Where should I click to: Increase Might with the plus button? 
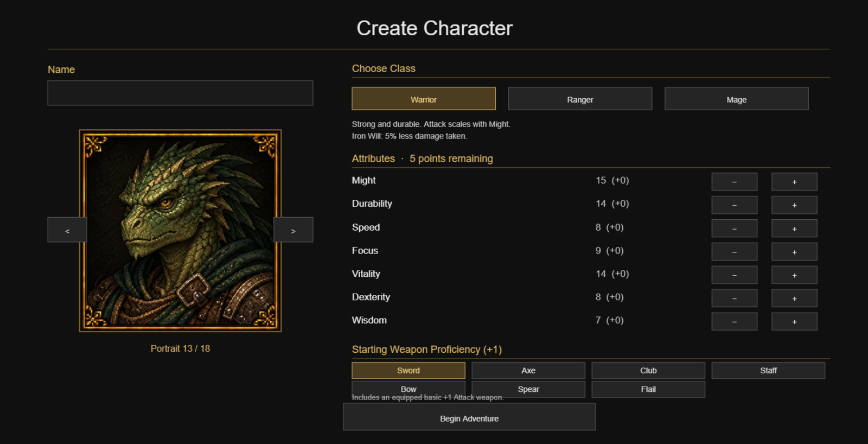pos(794,182)
